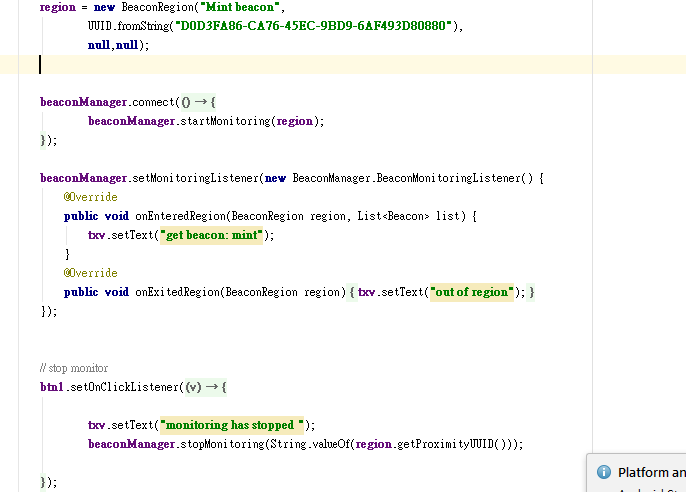Click the blue info icon in notification

(x=604, y=472)
